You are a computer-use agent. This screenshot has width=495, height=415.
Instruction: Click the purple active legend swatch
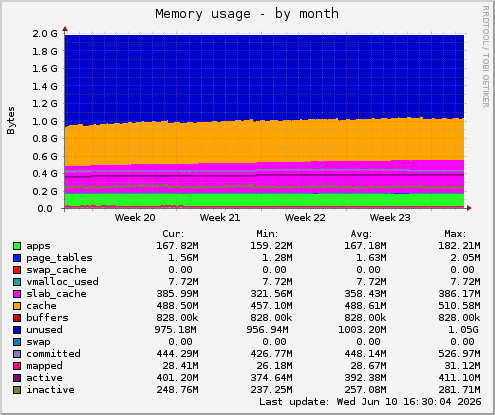[17, 378]
